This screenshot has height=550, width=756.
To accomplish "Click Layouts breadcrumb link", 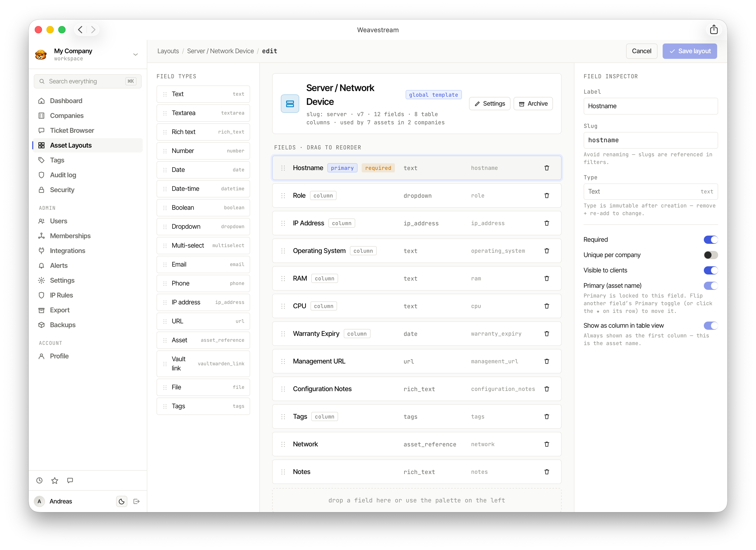I will (168, 51).
